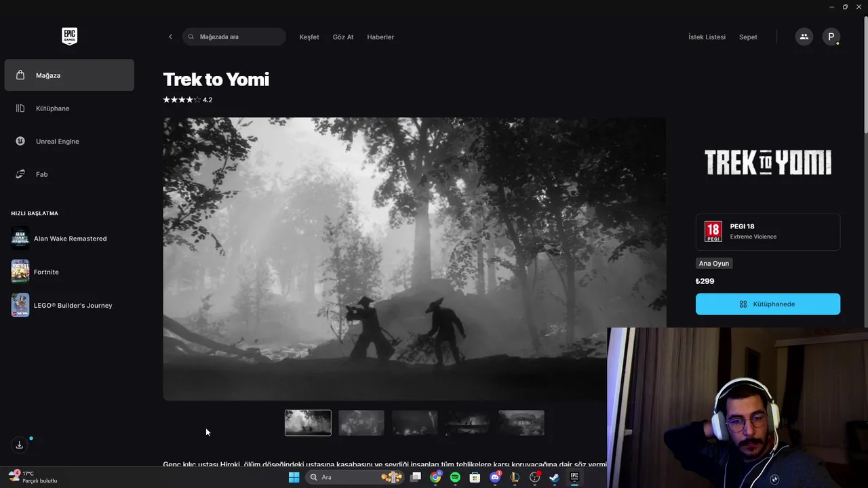This screenshot has height=488, width=868.
Task: Open the Fab section
Action: tap(69, 174)
